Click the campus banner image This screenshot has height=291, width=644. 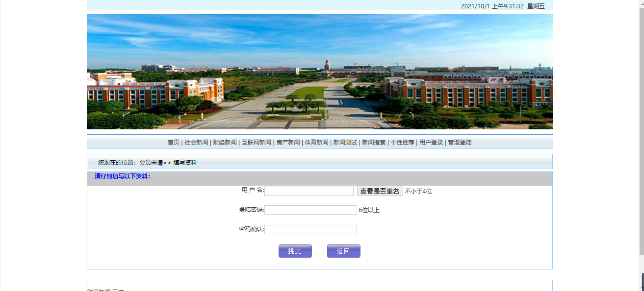coord(320,72)
